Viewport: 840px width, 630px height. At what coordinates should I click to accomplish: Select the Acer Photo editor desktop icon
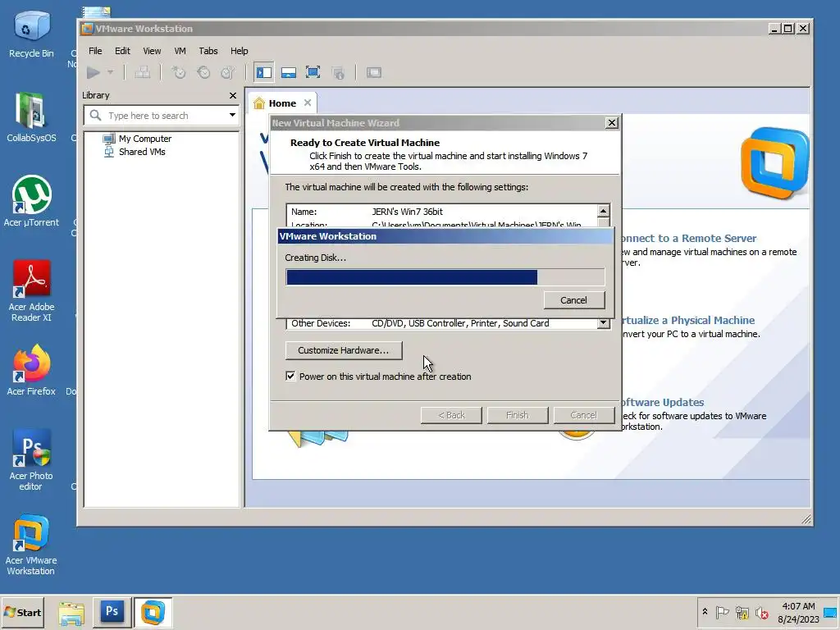pos(32,460)
